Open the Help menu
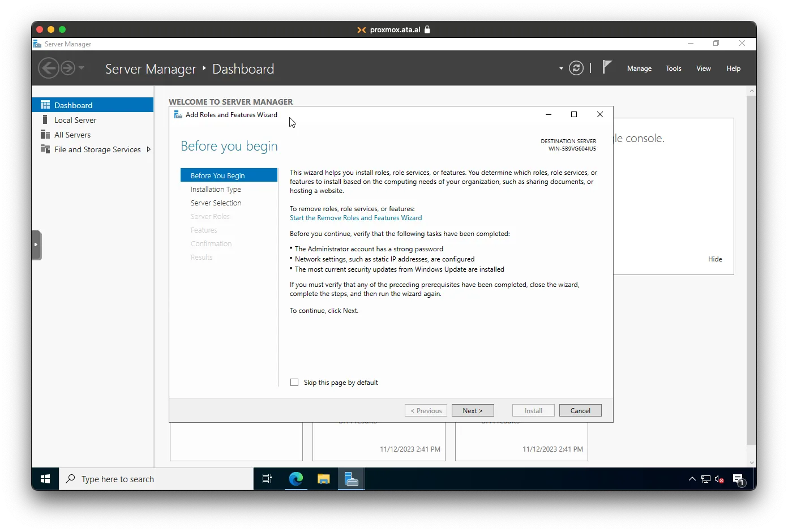 [x=733, y=68]
